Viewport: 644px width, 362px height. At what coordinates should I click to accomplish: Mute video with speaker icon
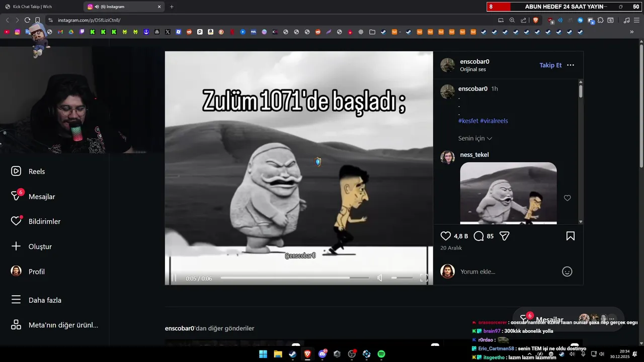tap(380, 278)
